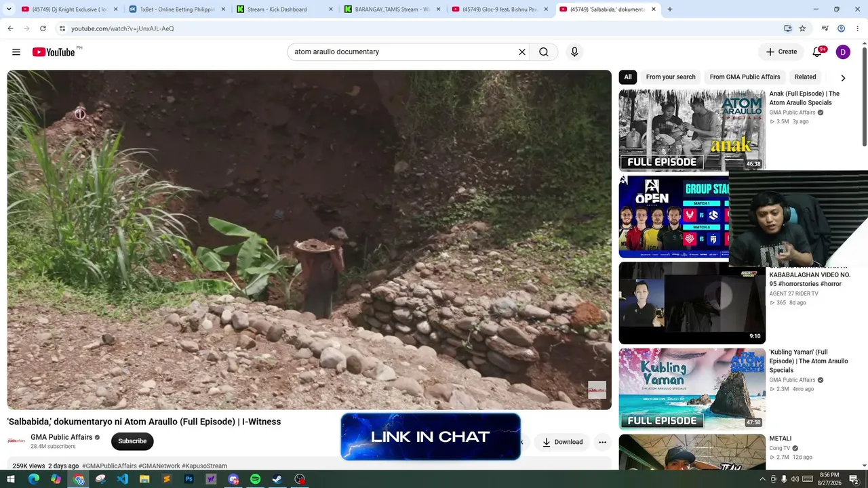Select the Related filter chip
868x488 pixels.
[x=805, y=77]
